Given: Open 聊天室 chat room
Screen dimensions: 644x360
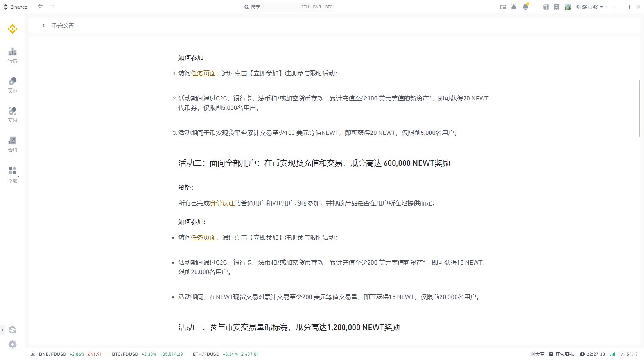Looking at the screenshot, I should 537,354.
